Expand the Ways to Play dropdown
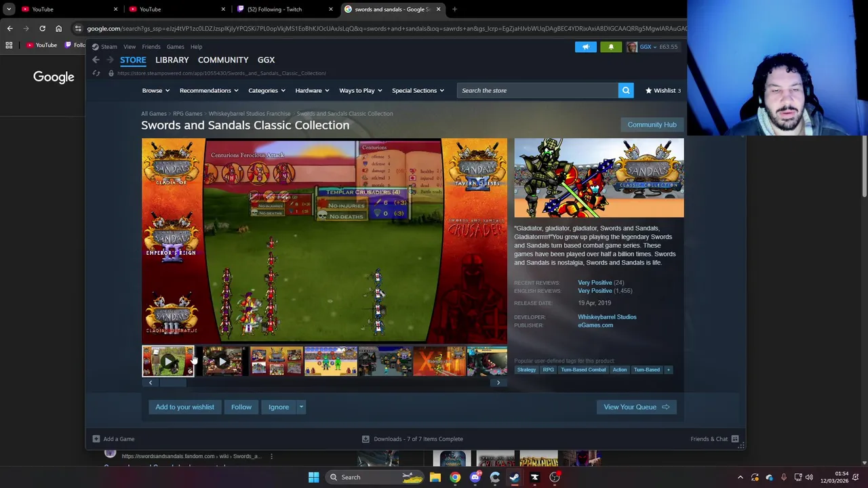The width and height of the screenshot is (868, 488). coord(361,90)
